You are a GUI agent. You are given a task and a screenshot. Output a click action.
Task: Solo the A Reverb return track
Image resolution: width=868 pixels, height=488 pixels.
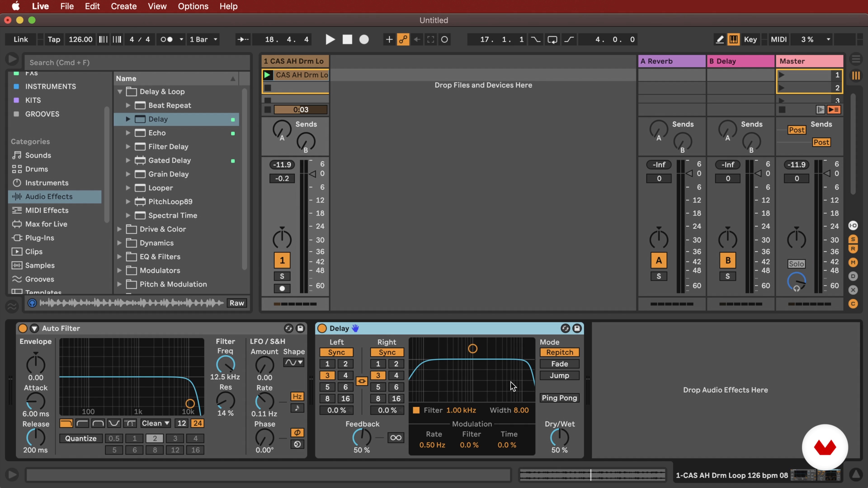coord(659,277)
